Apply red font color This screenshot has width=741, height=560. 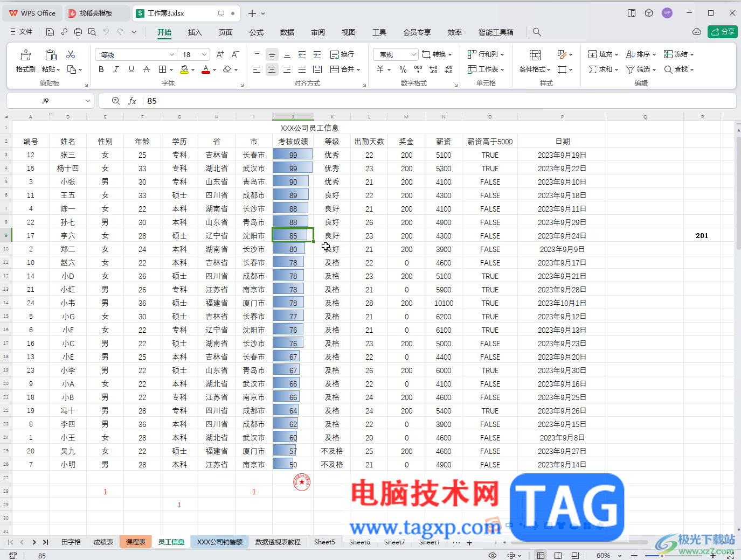pyautogui.click(x=205, y=69)
